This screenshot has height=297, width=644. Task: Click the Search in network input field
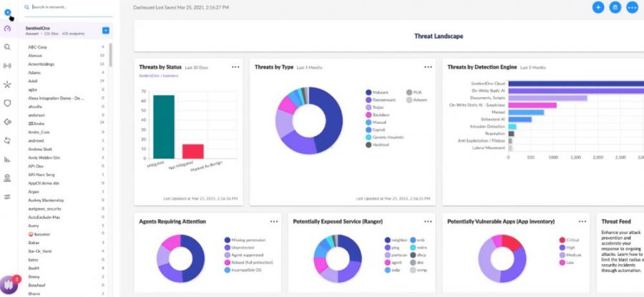coord(68,6)
